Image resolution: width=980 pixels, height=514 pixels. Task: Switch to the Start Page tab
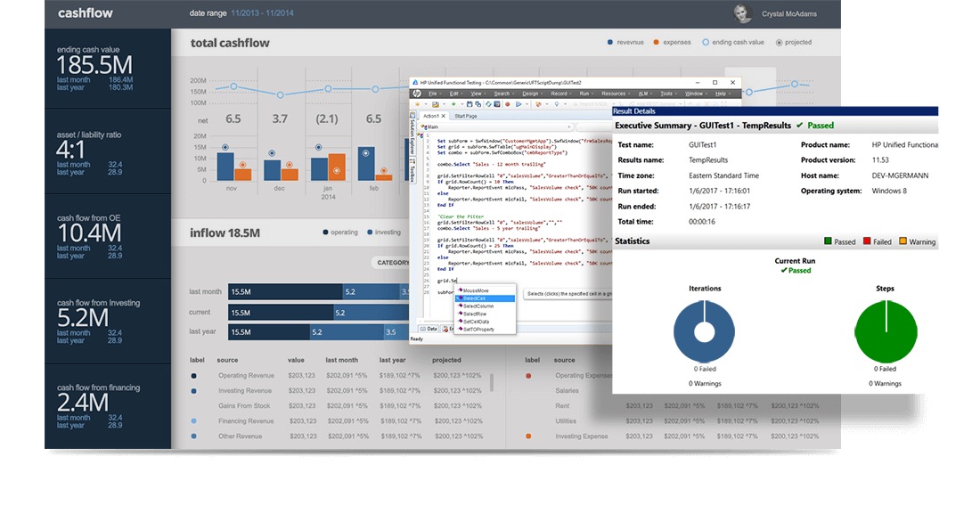[x=465, y=116]
